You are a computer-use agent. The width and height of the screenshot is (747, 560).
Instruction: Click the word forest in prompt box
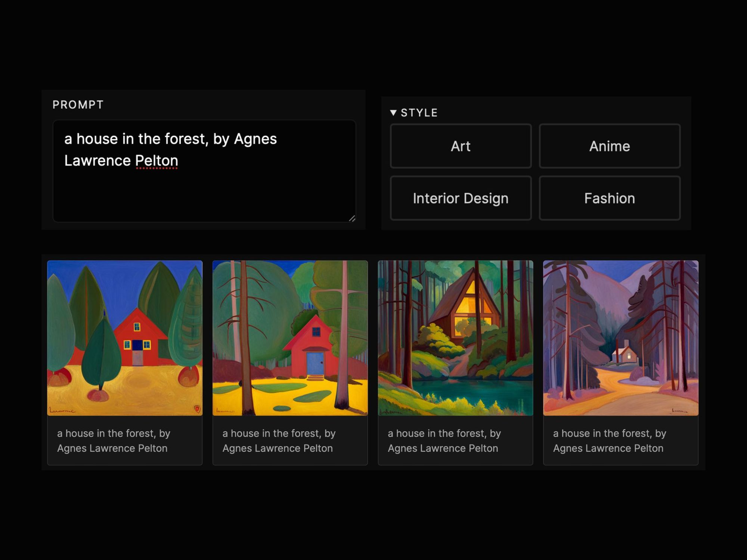(186, 139)
